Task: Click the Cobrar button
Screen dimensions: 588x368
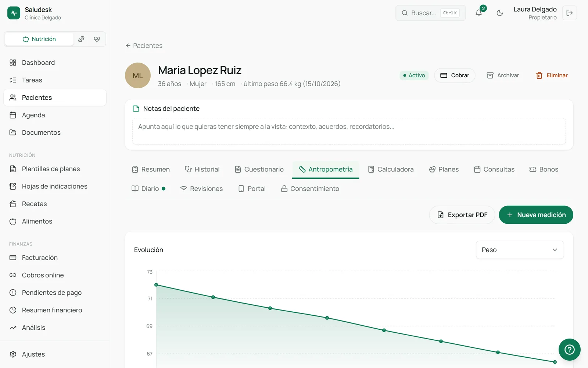Action: [x=455, y=75]
